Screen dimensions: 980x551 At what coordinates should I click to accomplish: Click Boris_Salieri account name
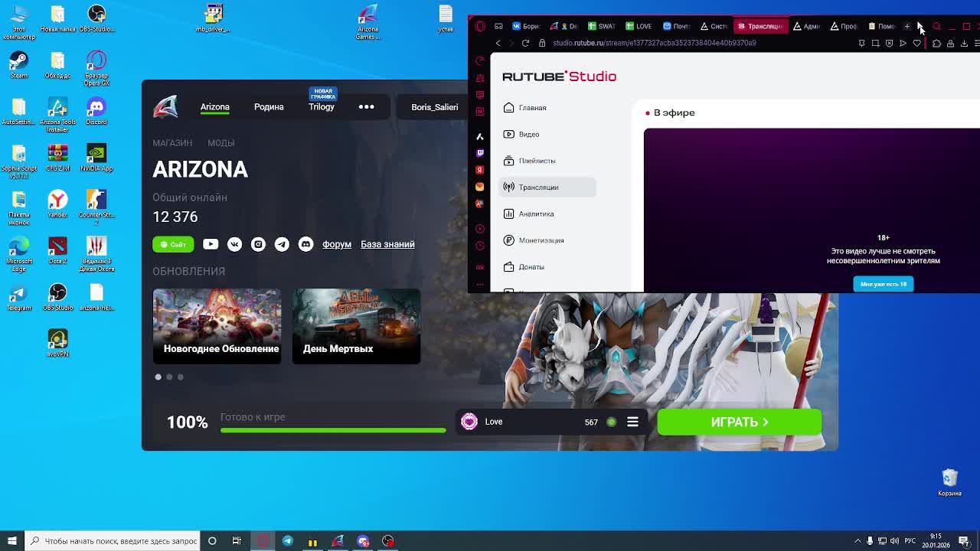(x=434, y=107)
